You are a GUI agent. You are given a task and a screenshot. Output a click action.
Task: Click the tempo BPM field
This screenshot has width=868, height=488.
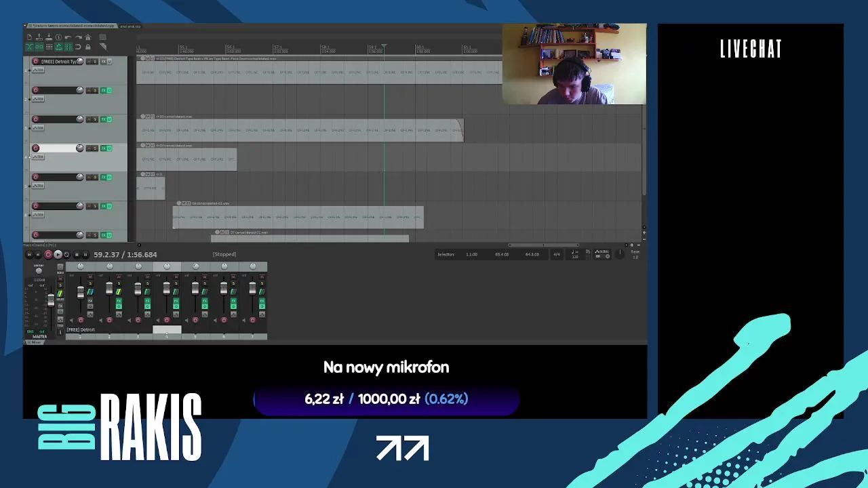tap(575, 255)
